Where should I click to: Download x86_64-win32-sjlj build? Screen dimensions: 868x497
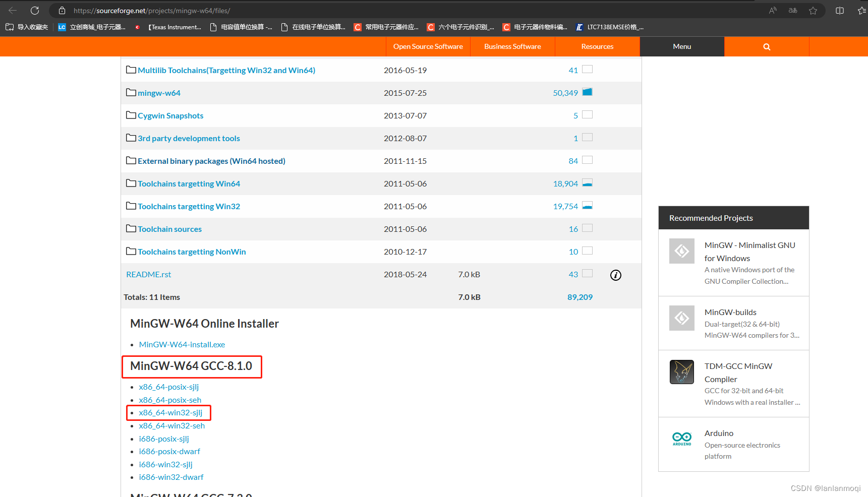(x=170, y=412)
